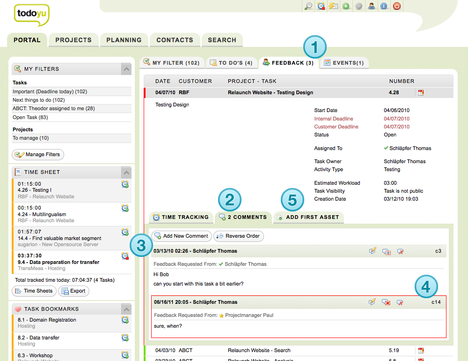Open the Contacts main tab
Viewport: 468px width, 361px height.
pyautogui.click(x=175, y=40)
